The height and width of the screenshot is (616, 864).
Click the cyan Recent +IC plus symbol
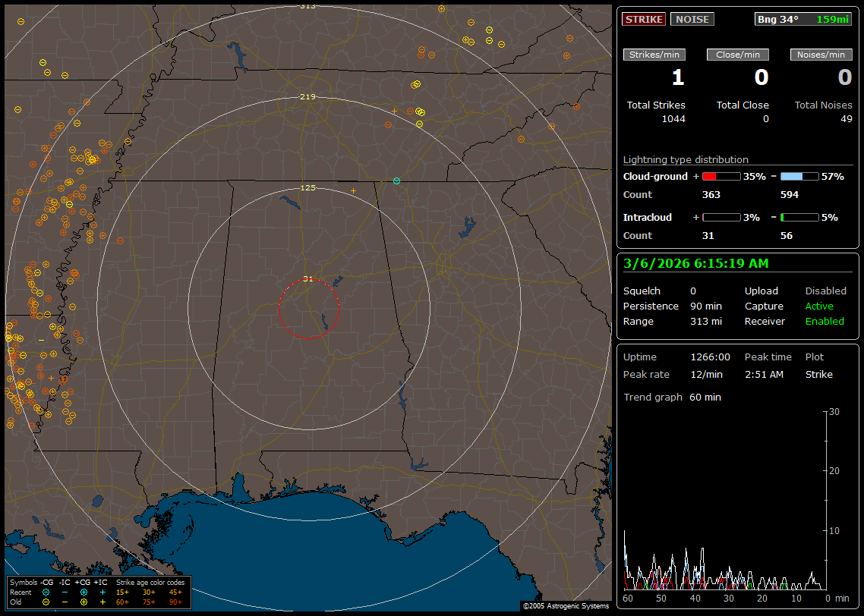click(102, 592)
